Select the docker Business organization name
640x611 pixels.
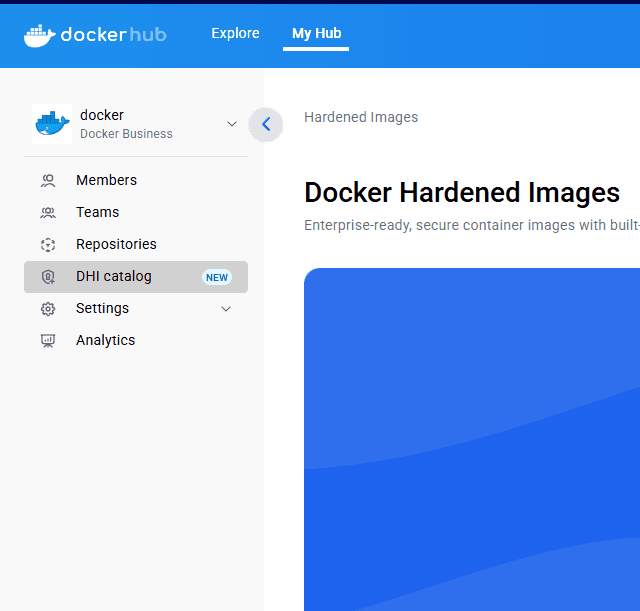tap(125, 124)
